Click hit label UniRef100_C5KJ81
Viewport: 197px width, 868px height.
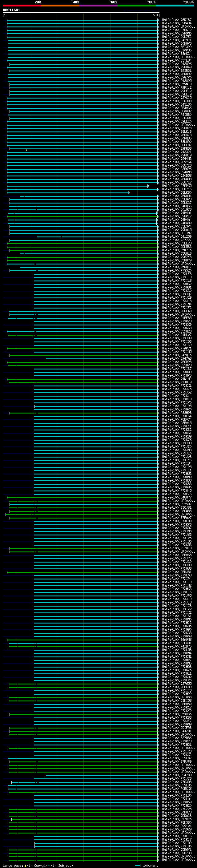point(177,572)
